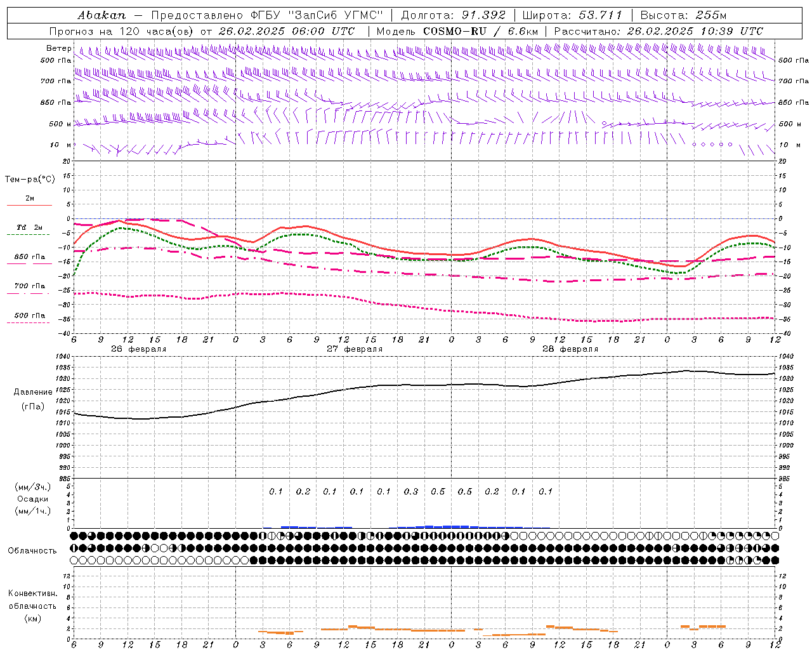This screenshot has height=650, width=812.
Task: Click the 500 гПа temperature legend entry
Action: point(30,315)
